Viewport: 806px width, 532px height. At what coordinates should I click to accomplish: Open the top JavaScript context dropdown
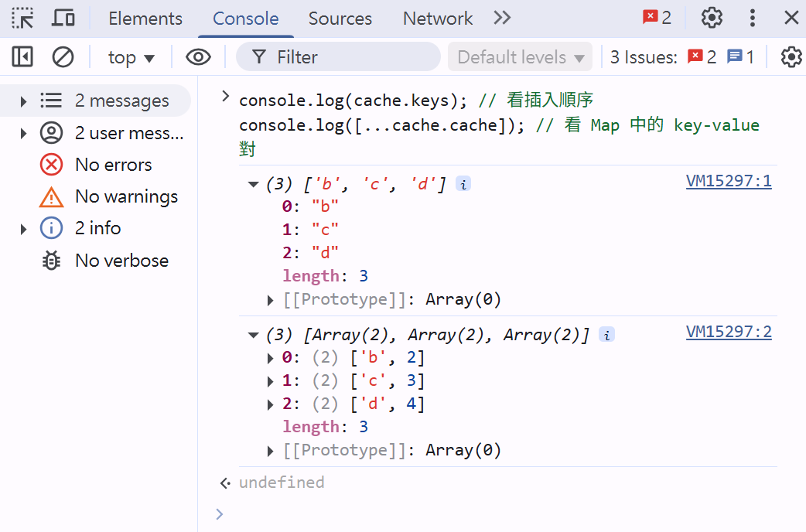pyautogui.click(x=131, y=57)
